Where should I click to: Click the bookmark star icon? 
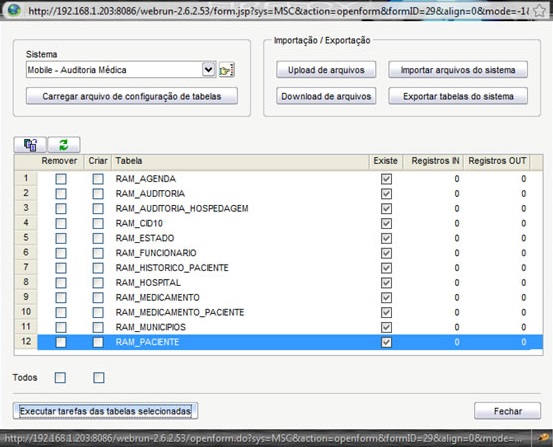540,11
